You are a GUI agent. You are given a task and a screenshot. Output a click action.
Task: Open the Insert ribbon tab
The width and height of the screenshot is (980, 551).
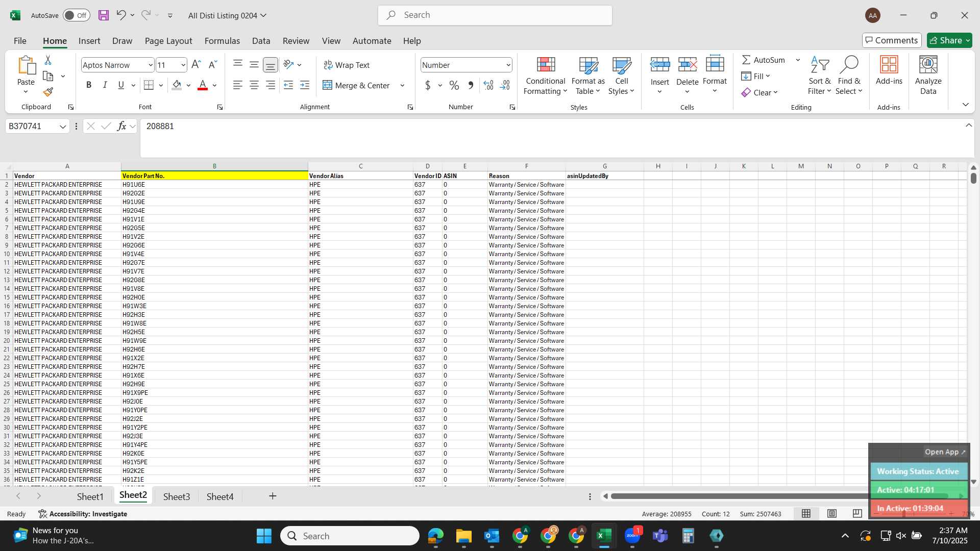click(89, 41)
